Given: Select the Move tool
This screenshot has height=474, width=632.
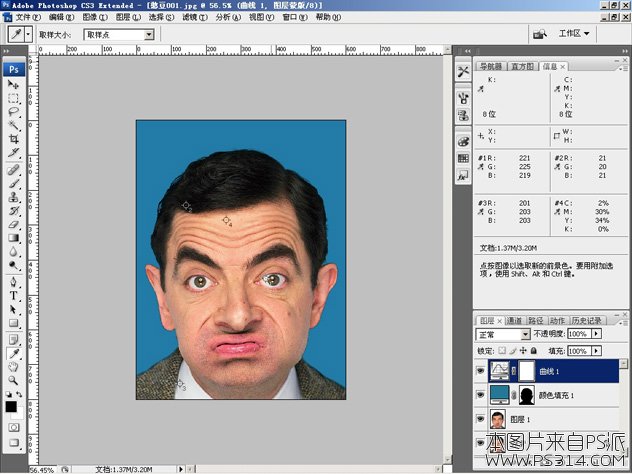Looking at the screenshot, I should pos(13,84).
